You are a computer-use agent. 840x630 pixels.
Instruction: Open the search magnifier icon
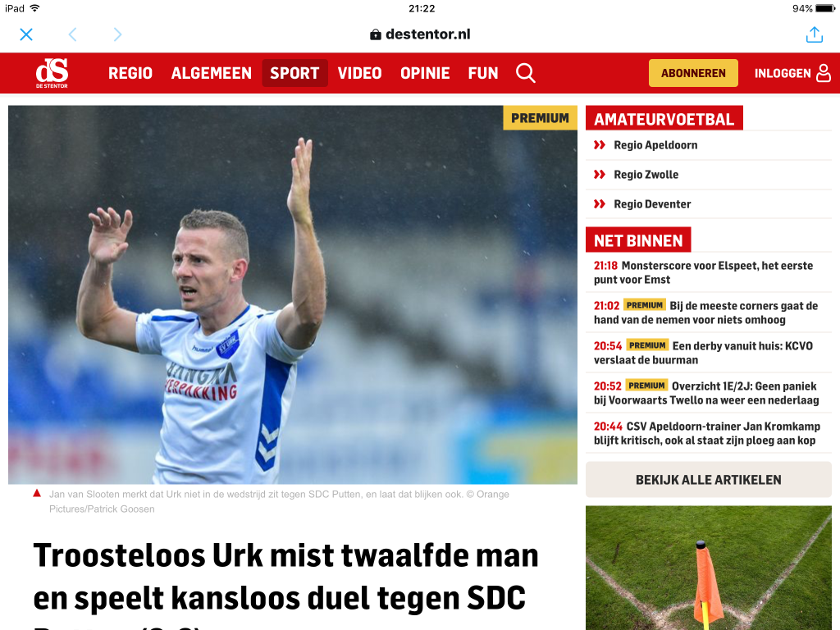pyautogui.click(x=525, y=73)
